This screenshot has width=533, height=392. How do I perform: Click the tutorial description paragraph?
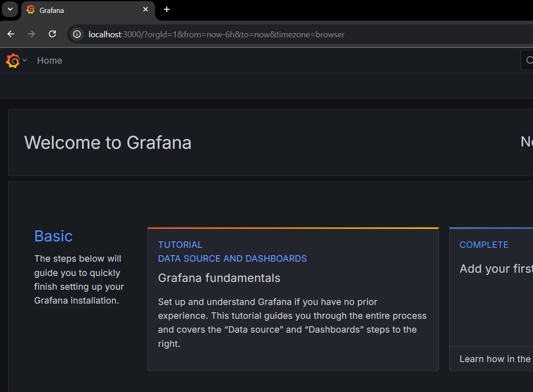tap(292, 322)
